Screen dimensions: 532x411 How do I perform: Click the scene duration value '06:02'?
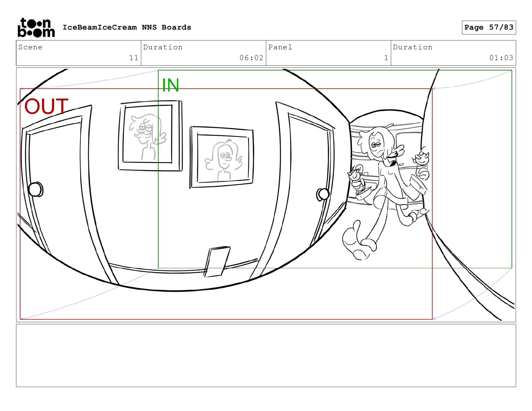[x=252, y=58]
